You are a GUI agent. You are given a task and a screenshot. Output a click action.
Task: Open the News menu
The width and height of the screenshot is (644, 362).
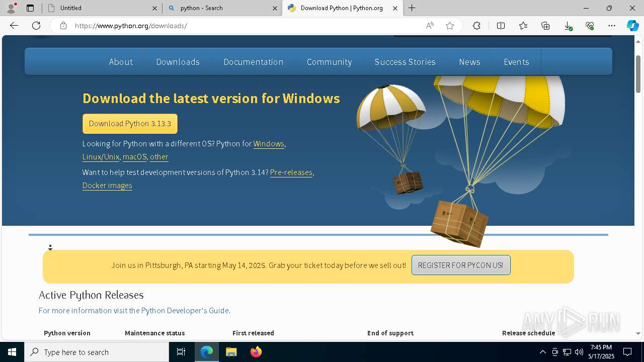click(469, 62)
